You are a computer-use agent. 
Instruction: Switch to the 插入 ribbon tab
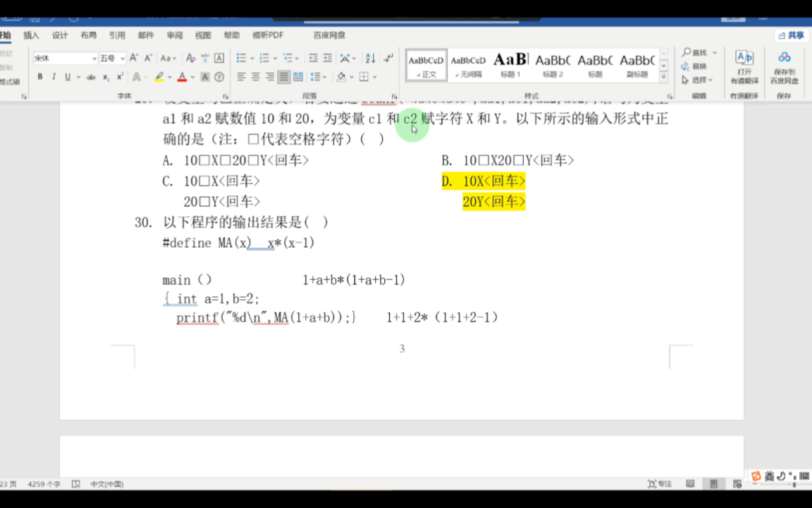point(31,35)
